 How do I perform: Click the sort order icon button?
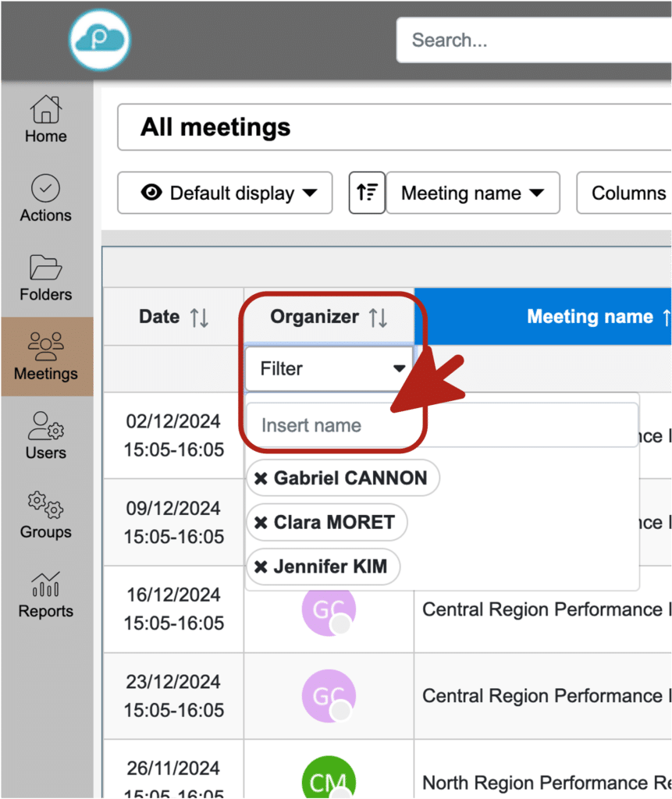pyautogui.click(x=367, y=193)
